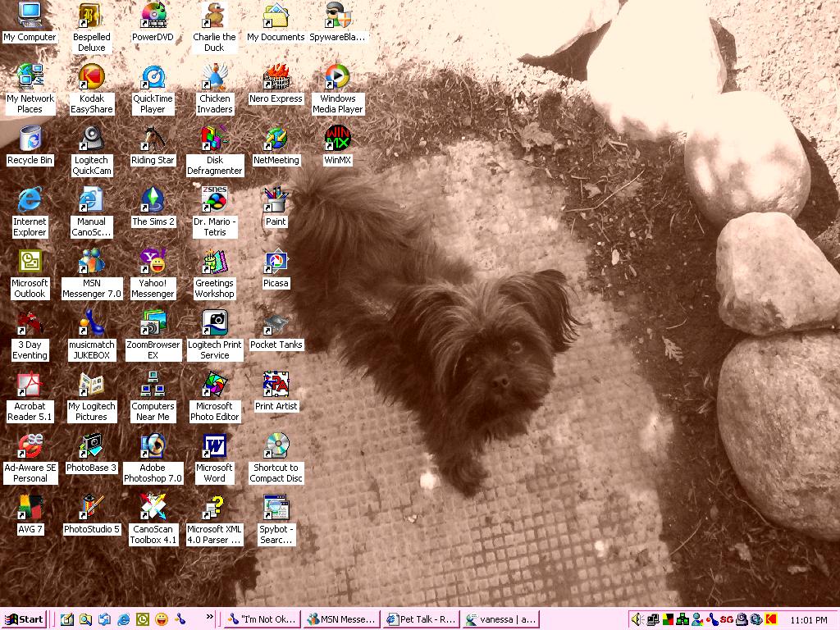Image resolution: width=840 pixels, height=630 pixels.
Task: Click the MSN Messenger tray icon
Action: pos(697,619)
